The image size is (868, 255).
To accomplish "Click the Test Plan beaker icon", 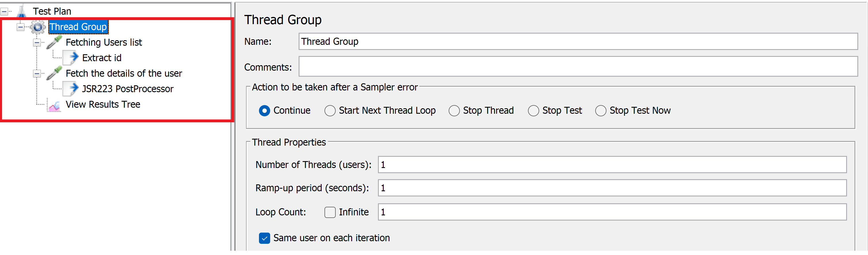I will tap(21, 11).
